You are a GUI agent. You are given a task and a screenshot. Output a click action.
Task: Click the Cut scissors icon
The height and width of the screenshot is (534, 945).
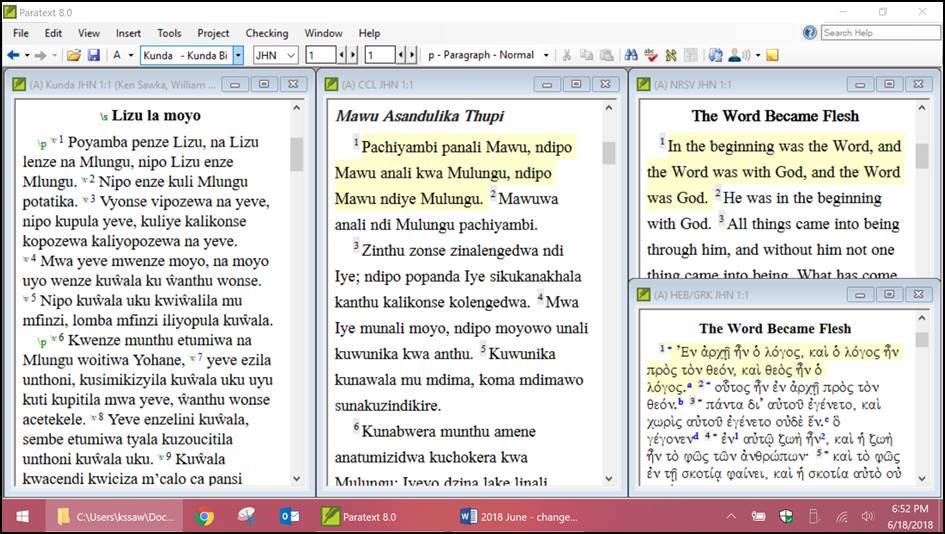[x=567, y=55]
